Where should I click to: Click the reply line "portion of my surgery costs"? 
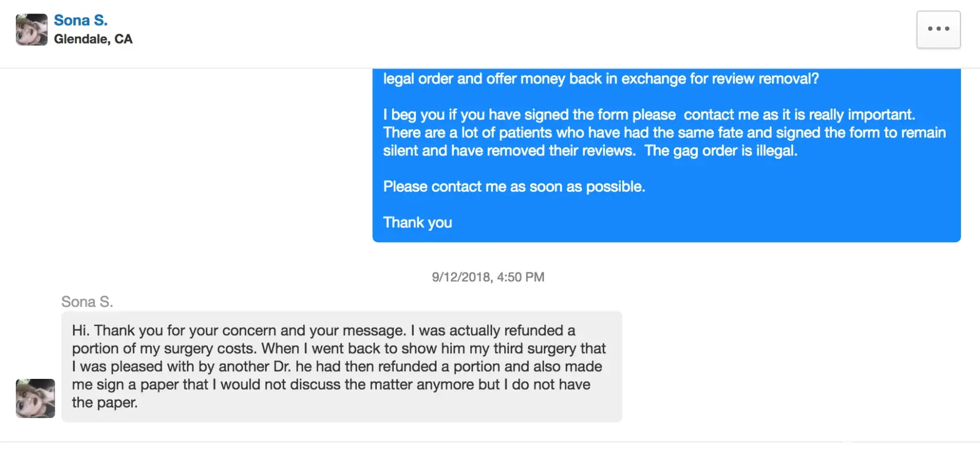339,348
